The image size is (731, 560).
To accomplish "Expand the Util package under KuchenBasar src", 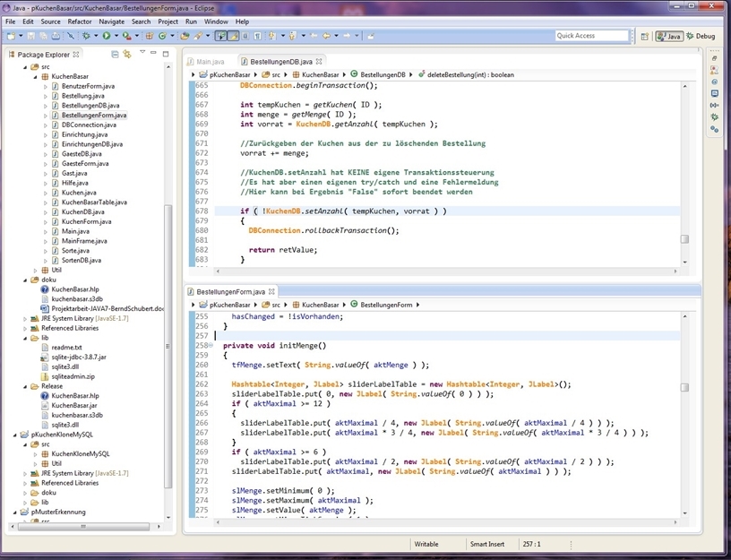I will point(36,270).
